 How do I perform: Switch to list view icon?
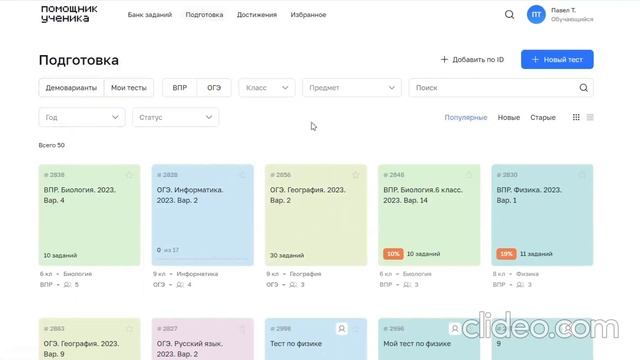pos(590,117)
